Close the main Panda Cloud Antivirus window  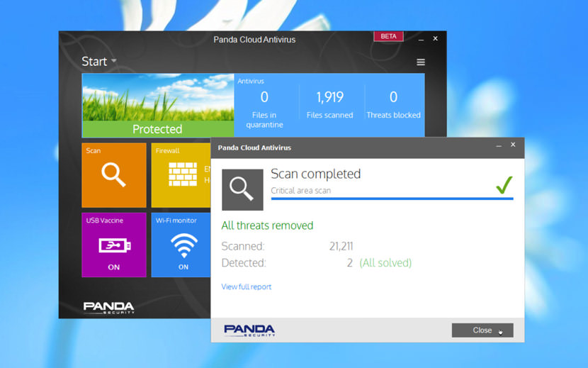point(436,38)
